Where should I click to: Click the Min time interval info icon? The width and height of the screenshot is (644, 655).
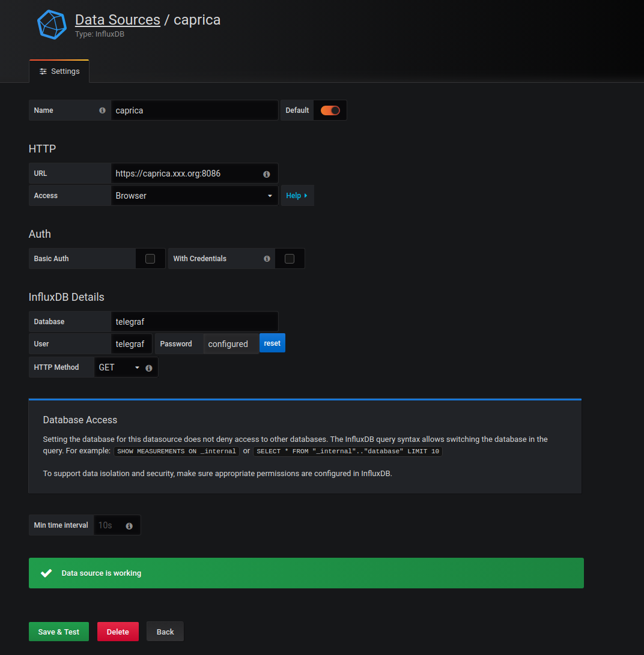click(x=129, y=526)
